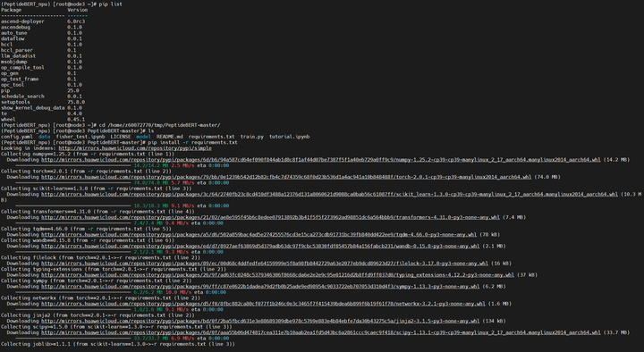Select the 'Version' column header
The image size is (644, 352).
click(x=78, y=10)
